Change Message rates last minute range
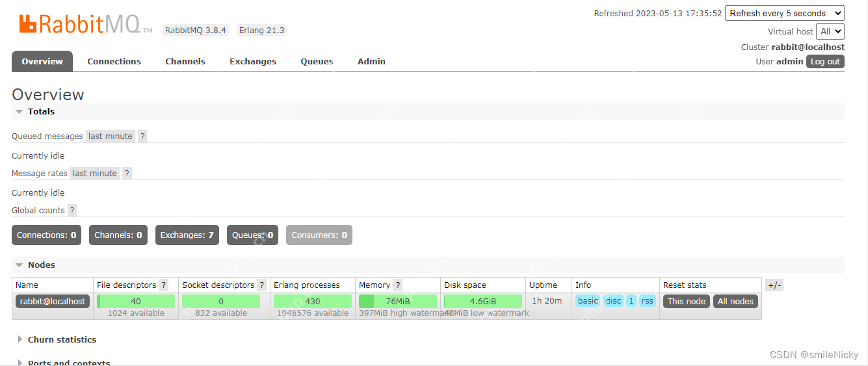868x366 pixels. pos(95,174)
